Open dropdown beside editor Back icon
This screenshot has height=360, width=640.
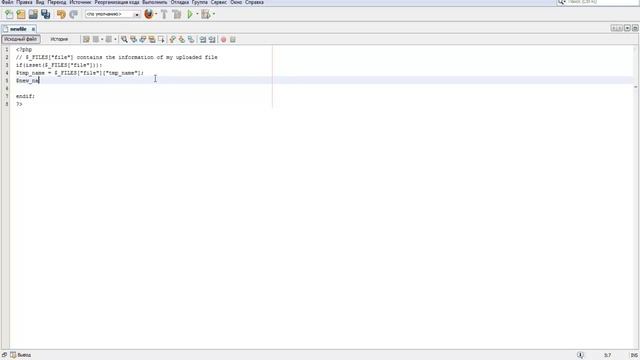pyautogui.click(x=102, y=39)
